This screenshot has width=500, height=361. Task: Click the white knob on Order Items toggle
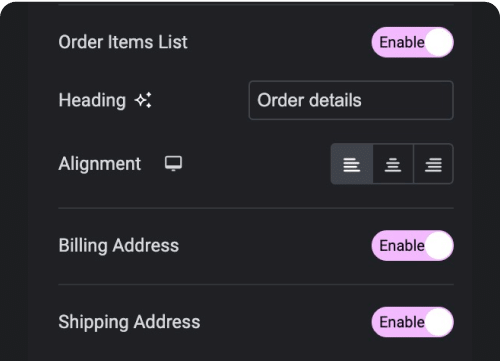pos(439,42)
